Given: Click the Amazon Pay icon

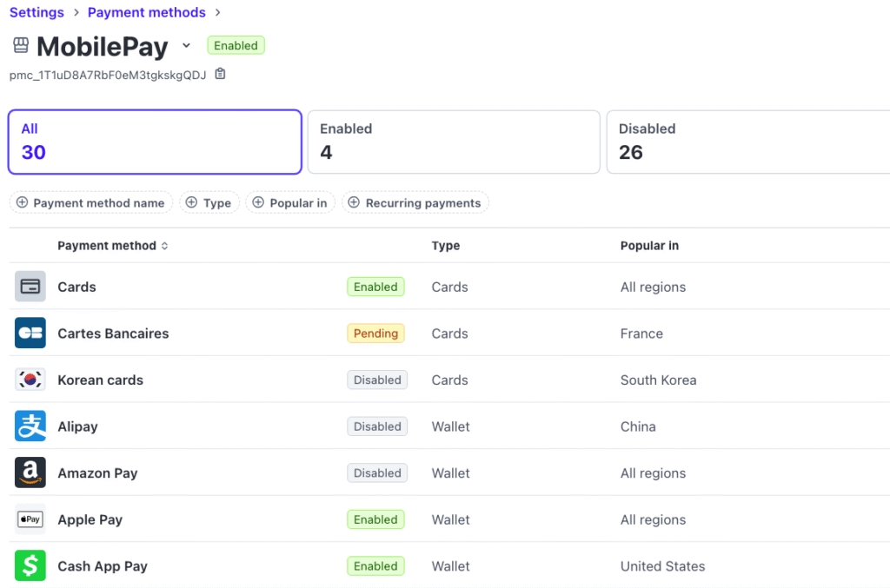Looking at the screenshot, I should (30, 472).
